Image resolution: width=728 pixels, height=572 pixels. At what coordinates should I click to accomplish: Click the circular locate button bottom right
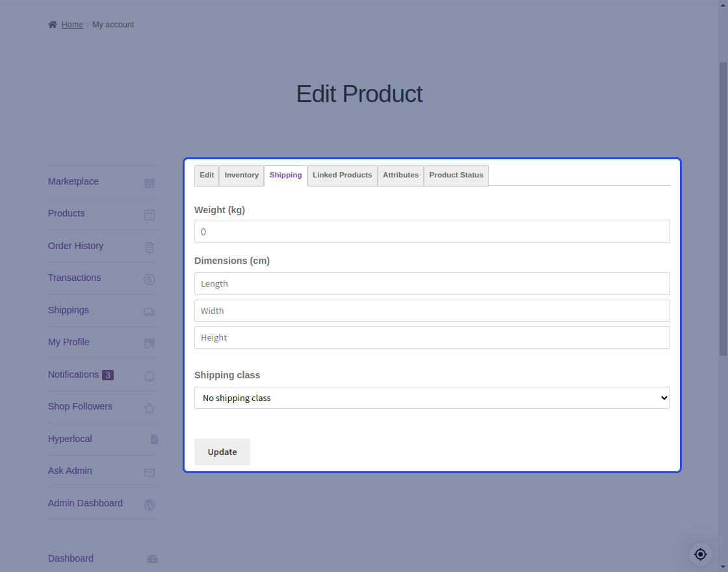tap(700, 554)
